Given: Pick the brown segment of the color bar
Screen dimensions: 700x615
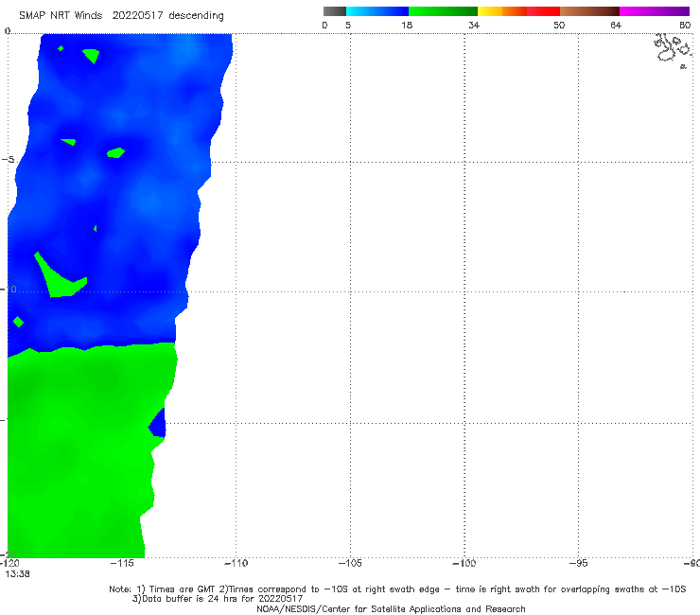Looking at the screenshot, I should tap(589, 11).
